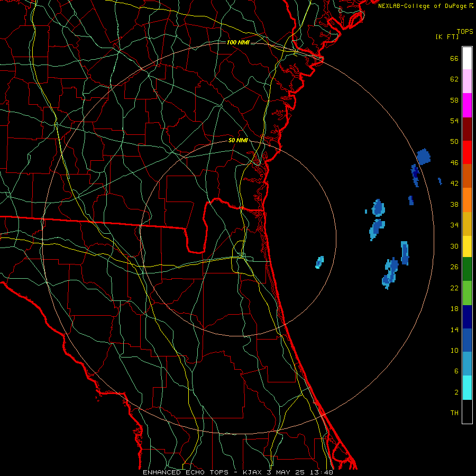Click the gold 34 legend swatch

(x=467, y=224)
